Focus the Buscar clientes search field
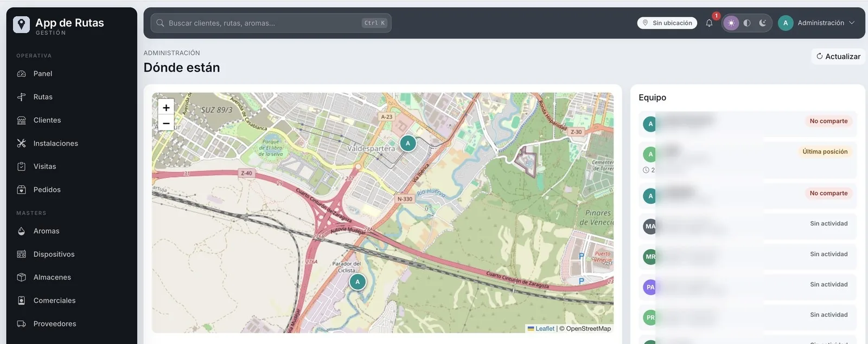This screenshot has height=344, width=868. point(271,23)
